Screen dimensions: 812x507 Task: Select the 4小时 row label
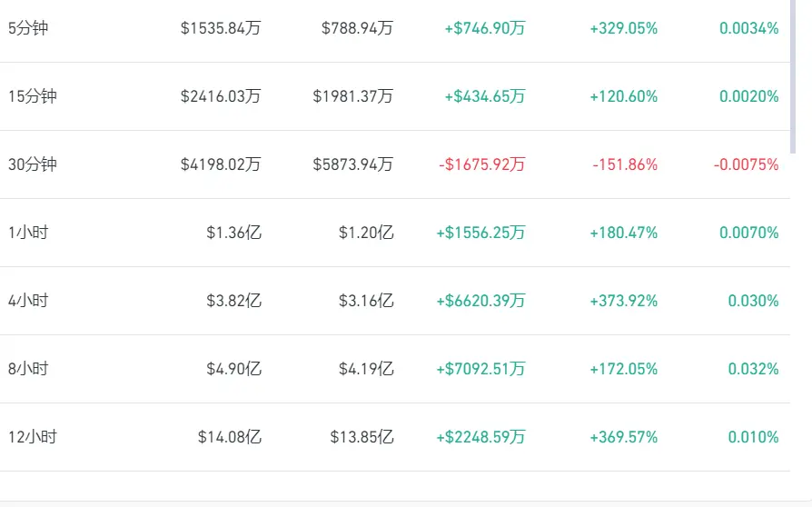tap(28, 301)
